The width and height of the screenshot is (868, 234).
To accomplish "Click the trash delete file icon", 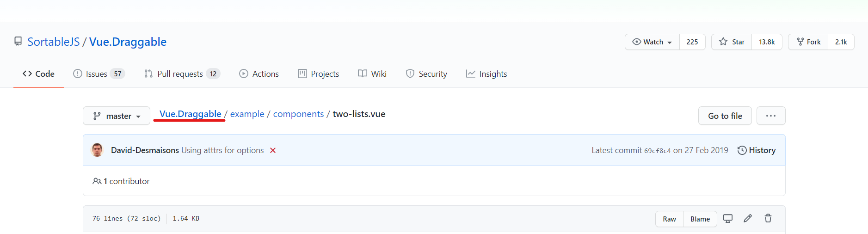I will click(768, 218).
